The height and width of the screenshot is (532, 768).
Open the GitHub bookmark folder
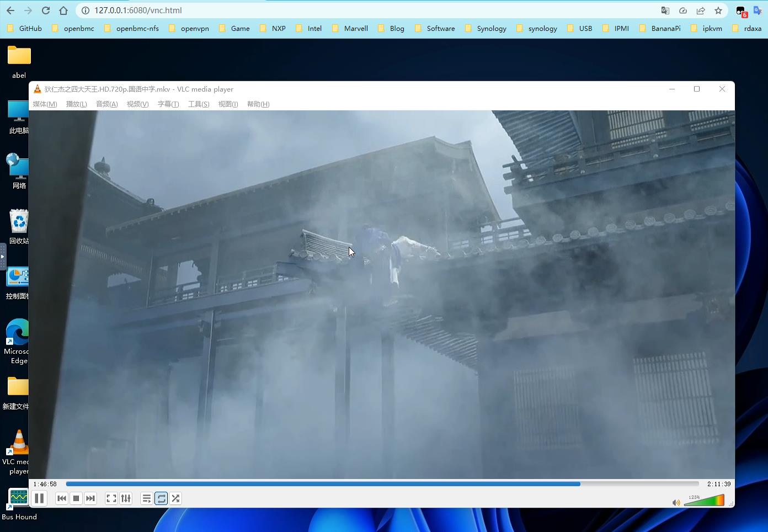(x=25, y=28)
